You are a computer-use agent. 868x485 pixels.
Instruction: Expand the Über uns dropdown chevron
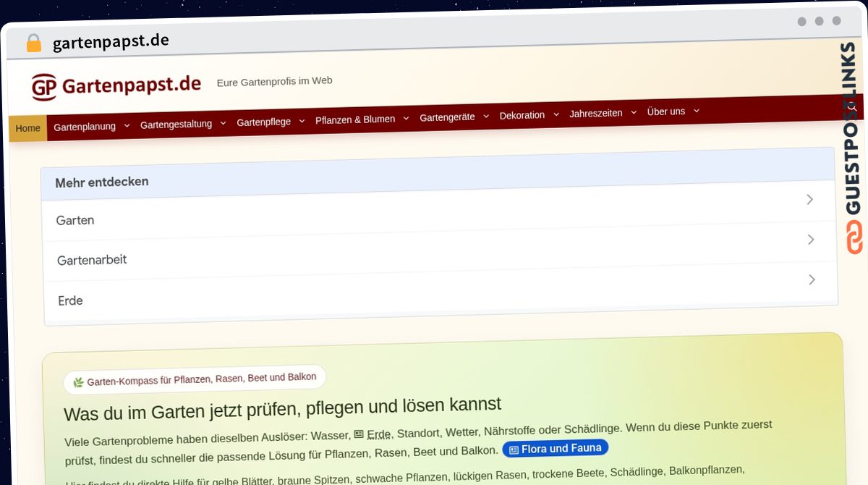click(x=696, y=111)
